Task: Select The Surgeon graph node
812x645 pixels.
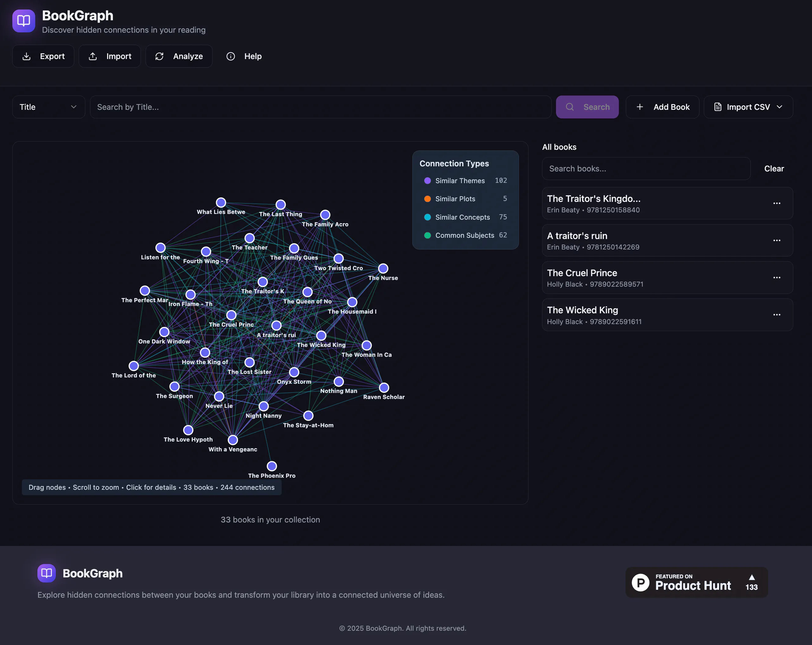Action: point(174,386)
